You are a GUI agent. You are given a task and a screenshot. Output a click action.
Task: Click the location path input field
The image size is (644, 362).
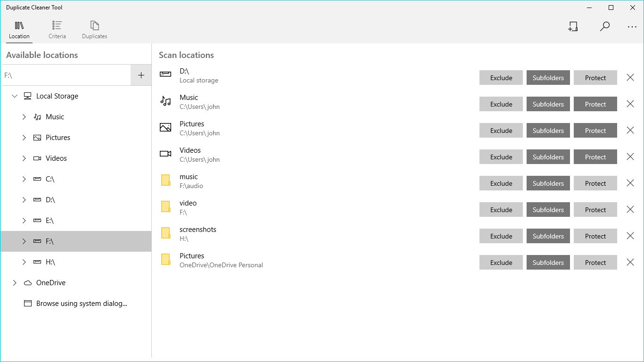66,75
